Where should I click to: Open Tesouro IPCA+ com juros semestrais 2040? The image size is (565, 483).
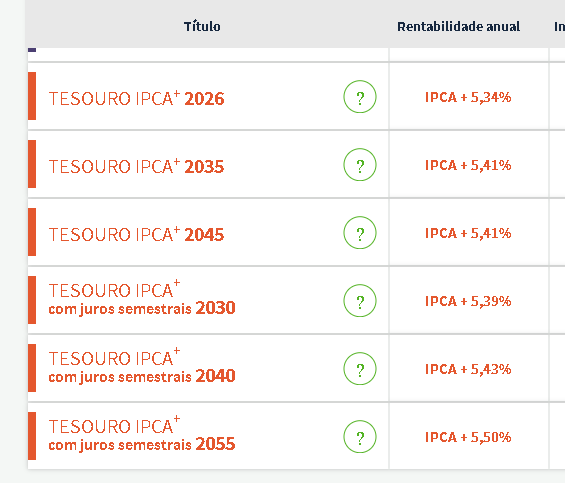(x=142, y=366)
